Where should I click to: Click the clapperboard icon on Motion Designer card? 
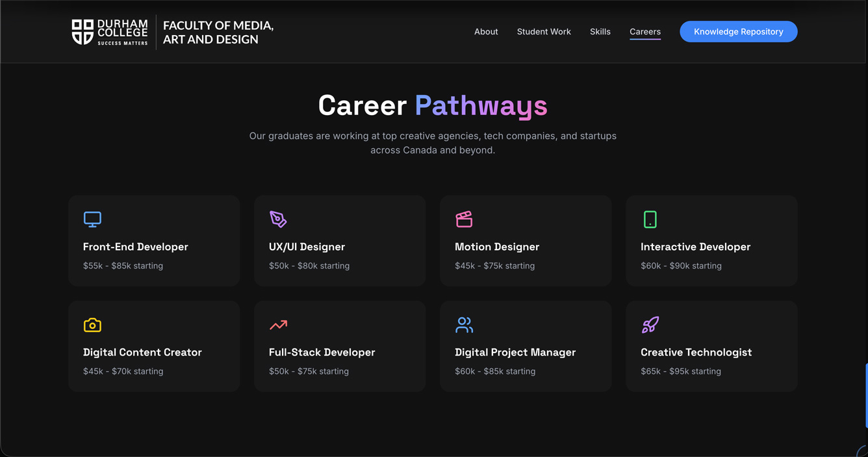[464, 219]
